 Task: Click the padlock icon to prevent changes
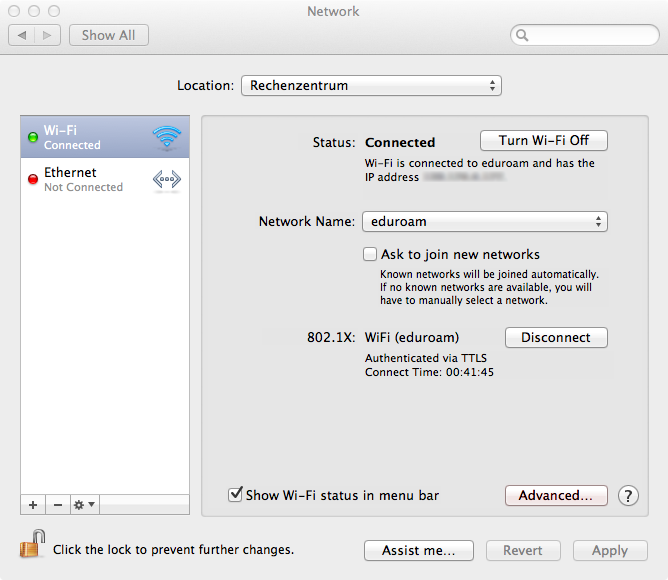(x=32, y=545)
